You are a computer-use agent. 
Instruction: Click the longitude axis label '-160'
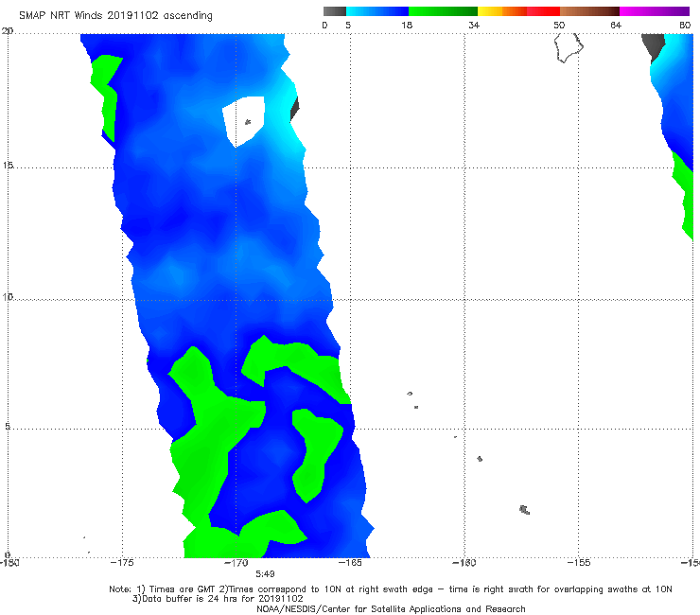click(x=464, y=563)
